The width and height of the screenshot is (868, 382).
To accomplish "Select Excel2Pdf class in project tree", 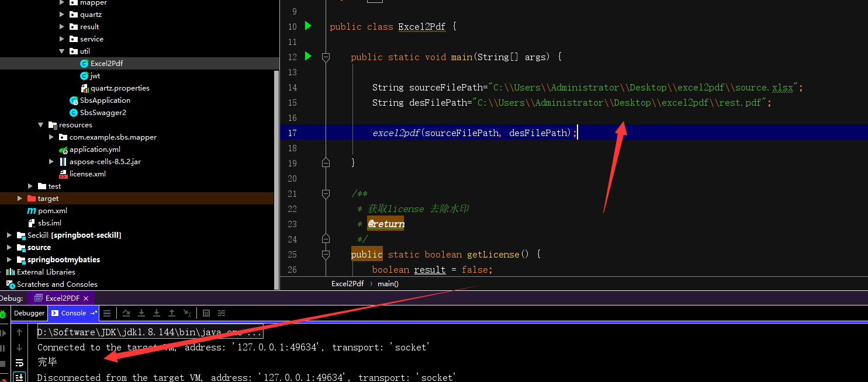I will pos(106,63).
